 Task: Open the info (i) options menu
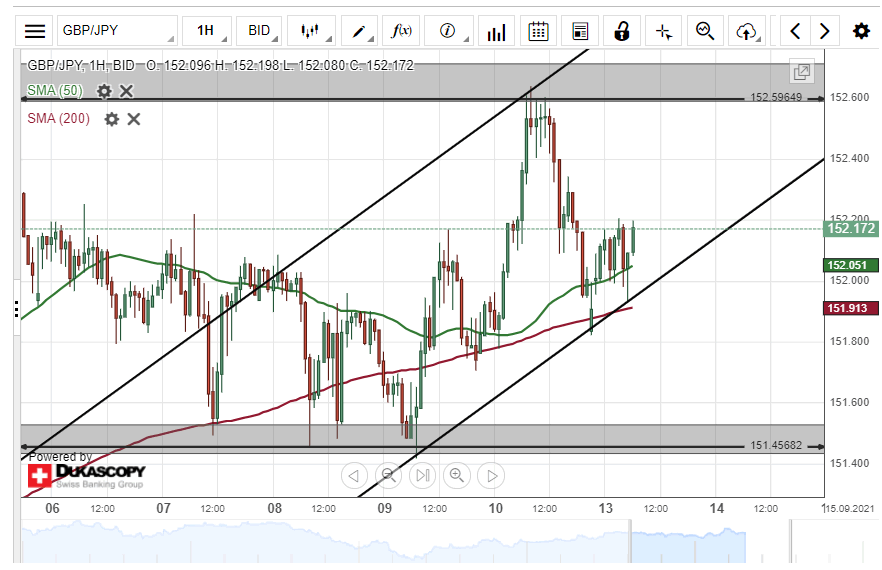pyautogui.click(x=448, y=30)
